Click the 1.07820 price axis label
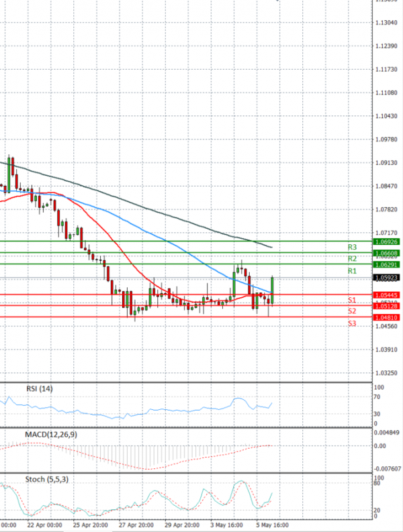 [386, 210]
